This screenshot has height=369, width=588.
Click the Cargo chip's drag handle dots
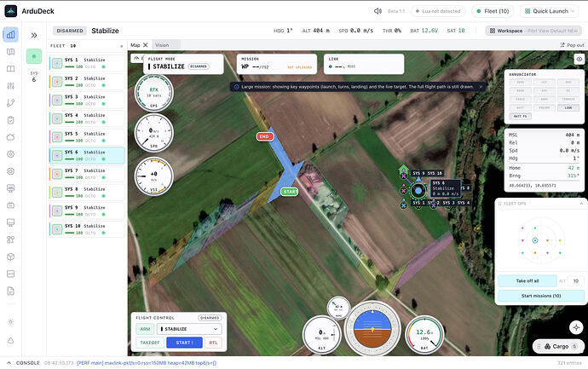coord(539,347)
